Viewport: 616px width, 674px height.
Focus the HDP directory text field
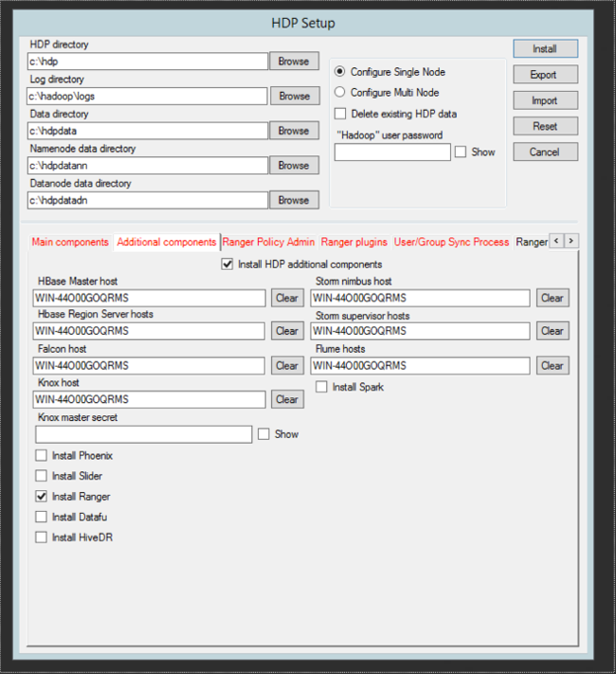click(148, 61)
